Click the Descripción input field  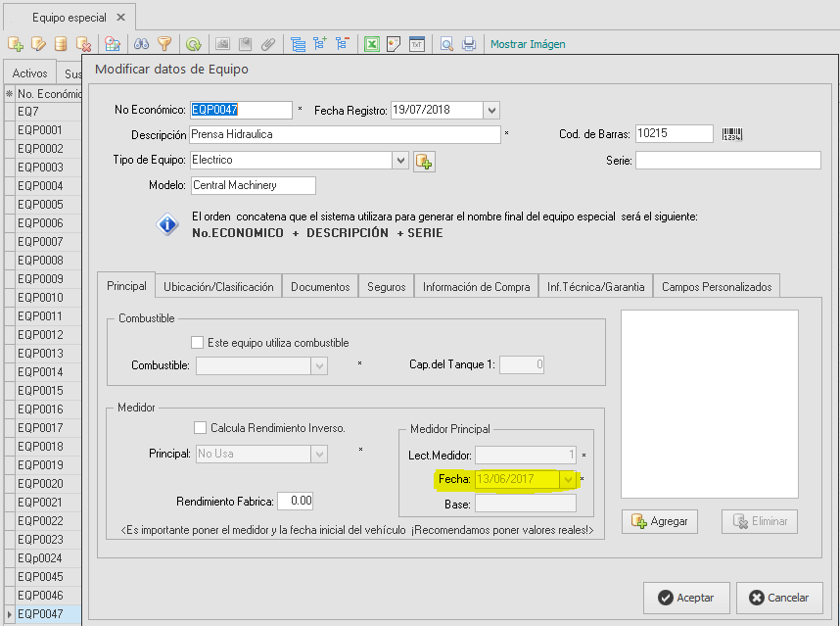tap(345, 134)
